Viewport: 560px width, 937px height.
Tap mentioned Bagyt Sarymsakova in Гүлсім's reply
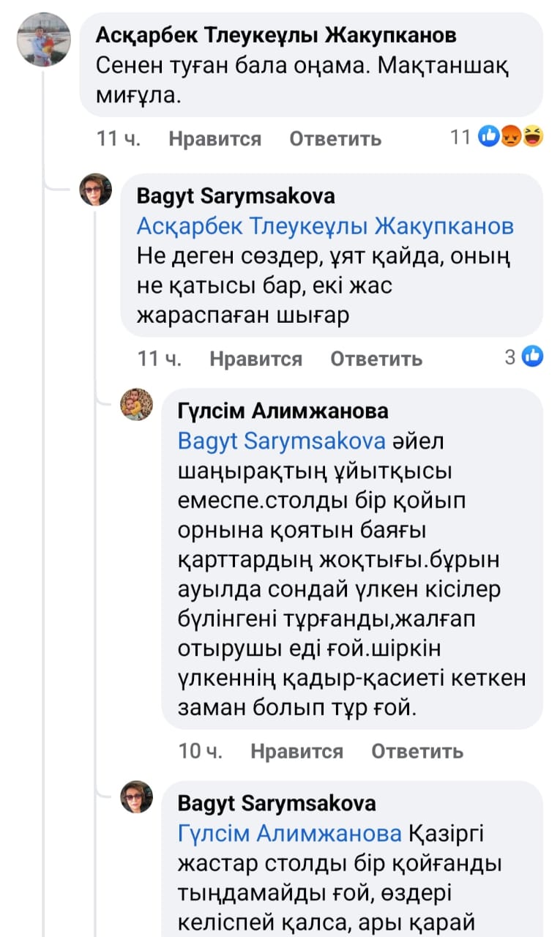click(x=282, y=441)
